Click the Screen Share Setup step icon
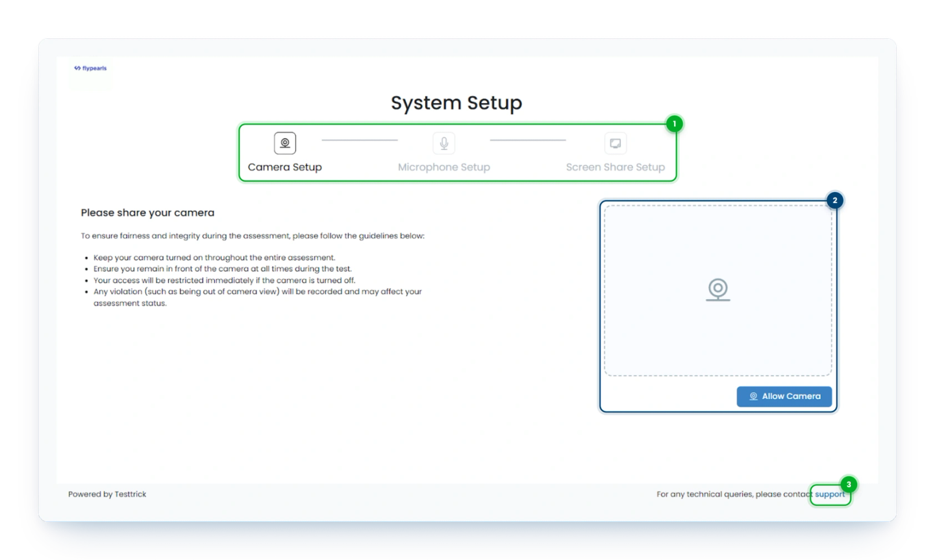This screenshot has height=560, width=935. 615,143
